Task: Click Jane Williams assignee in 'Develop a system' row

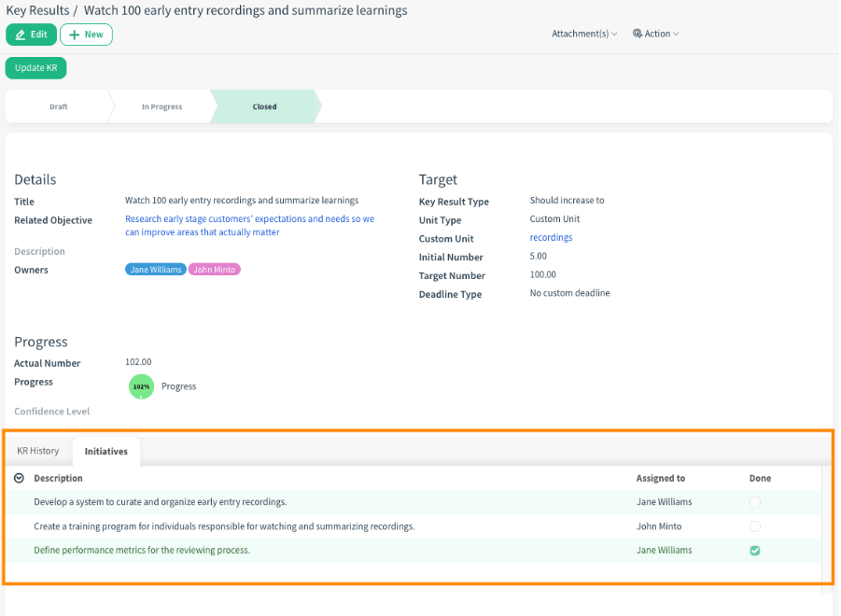Action: point(664,502)
